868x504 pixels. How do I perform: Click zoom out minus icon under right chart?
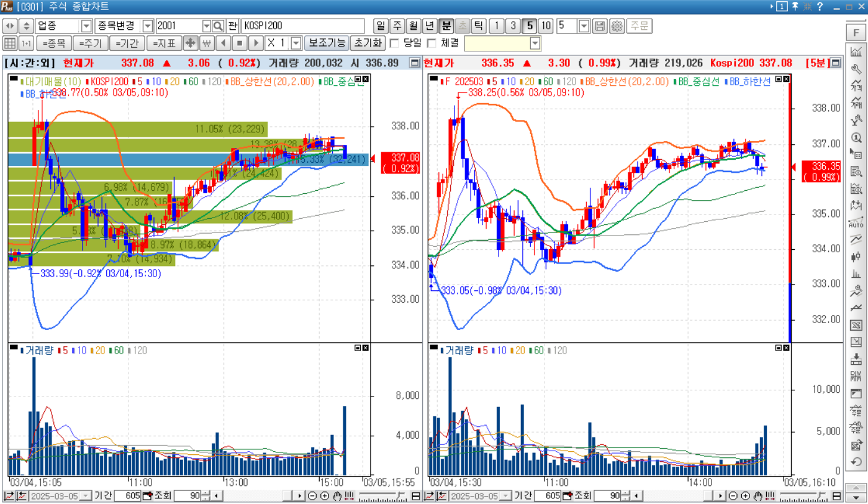[733, 496]
